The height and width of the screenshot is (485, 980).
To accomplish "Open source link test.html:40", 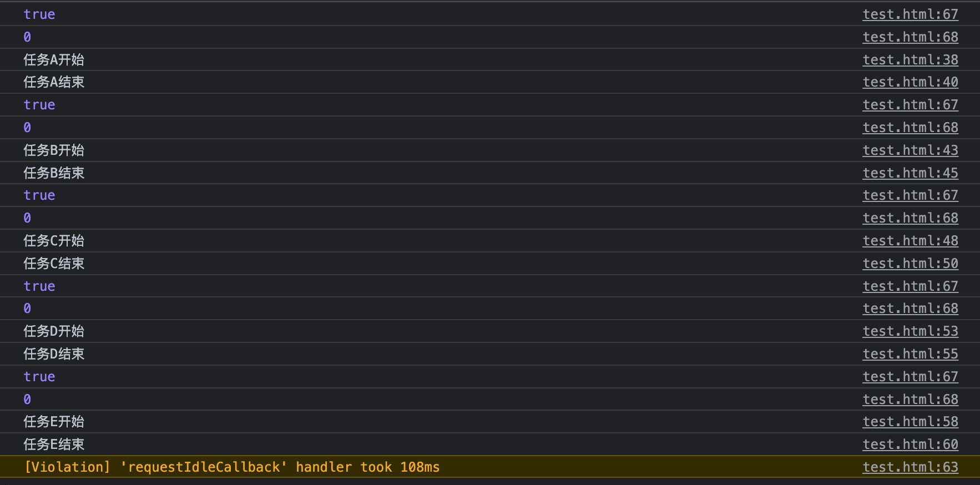I will click(910, 82).
